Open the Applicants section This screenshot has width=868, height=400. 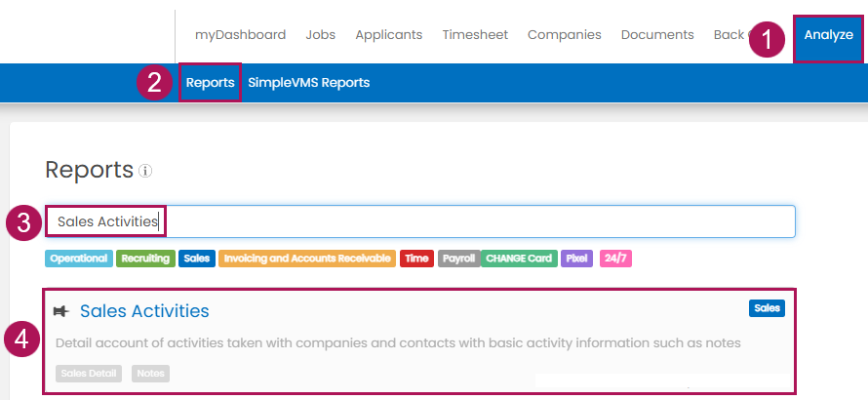[x=388, y=35]
